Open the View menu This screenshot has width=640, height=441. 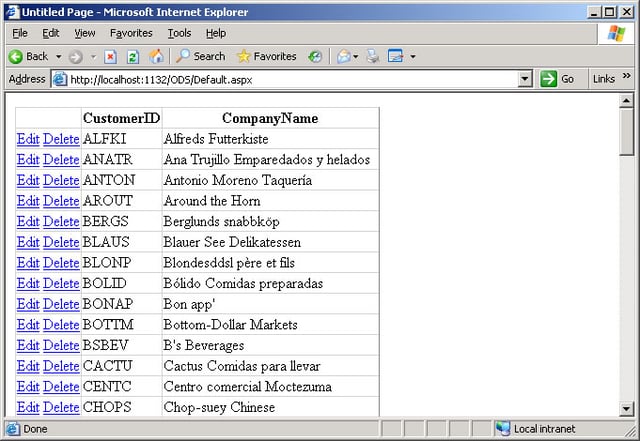tap(84, 33)
